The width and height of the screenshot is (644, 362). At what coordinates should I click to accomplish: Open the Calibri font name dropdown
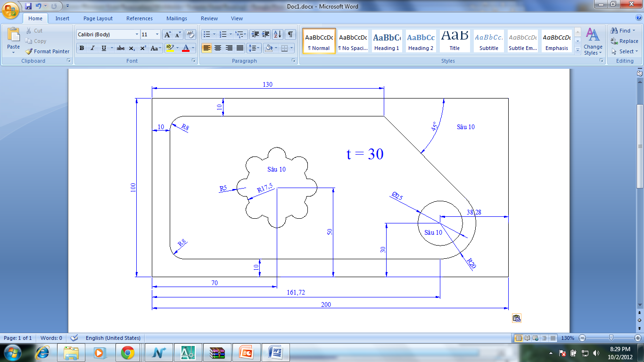point(137,34)
